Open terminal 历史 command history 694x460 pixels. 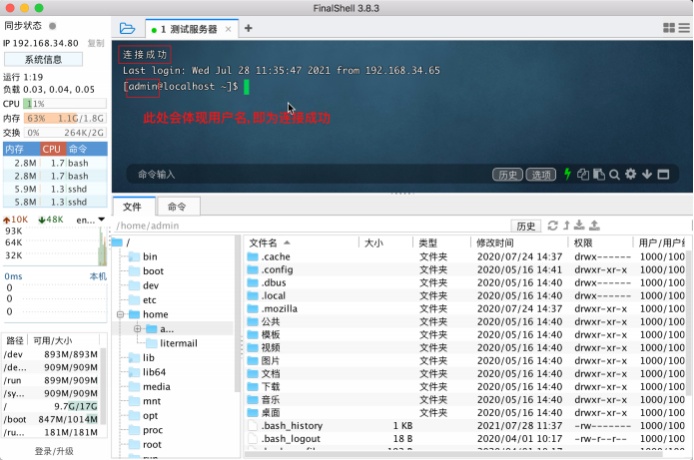(x=507, y=175)
